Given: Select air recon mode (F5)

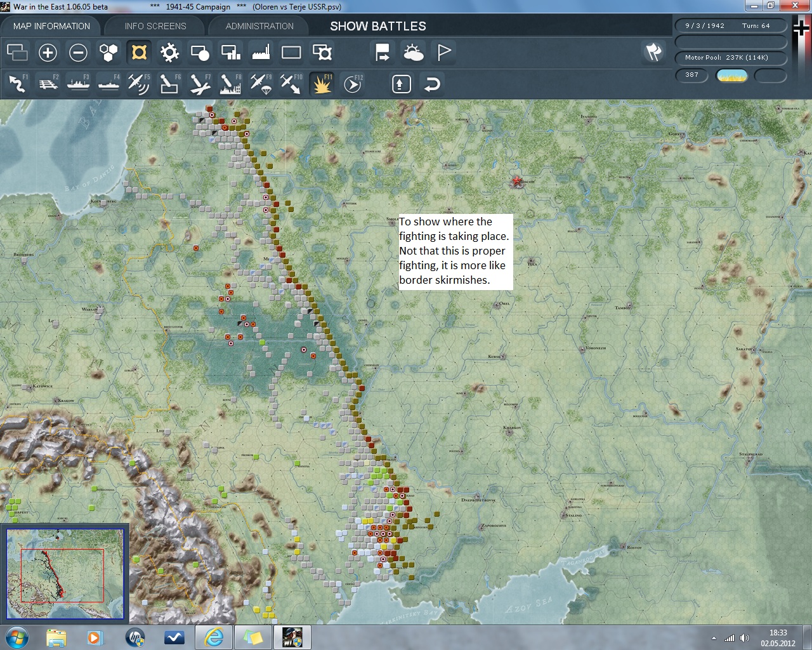Looking at the screenshot, I should [138, 84].
